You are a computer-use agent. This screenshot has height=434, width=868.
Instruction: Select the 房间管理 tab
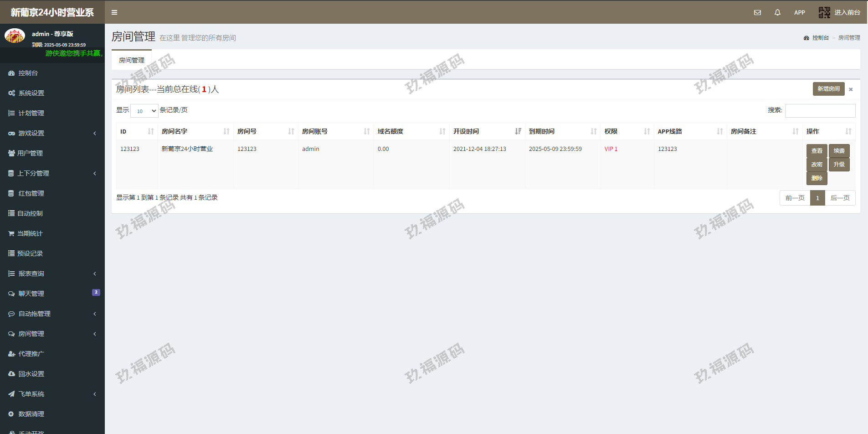(x=132, y=60)
